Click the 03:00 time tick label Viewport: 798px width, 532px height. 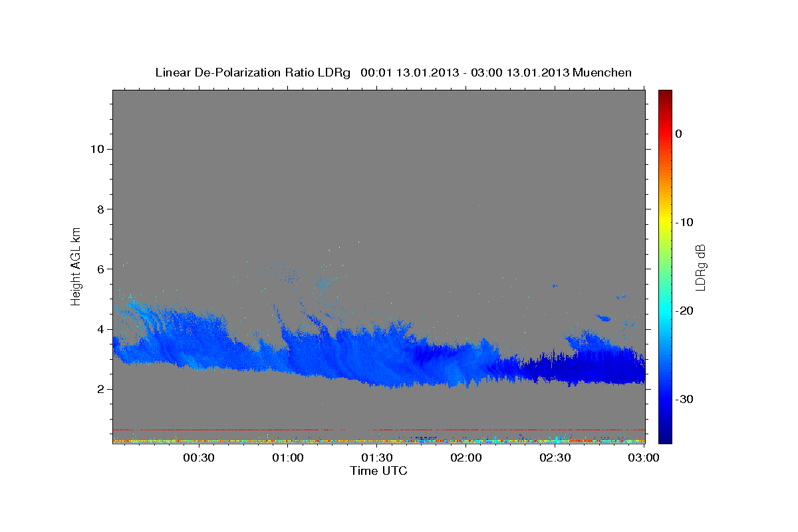[644, 458]
